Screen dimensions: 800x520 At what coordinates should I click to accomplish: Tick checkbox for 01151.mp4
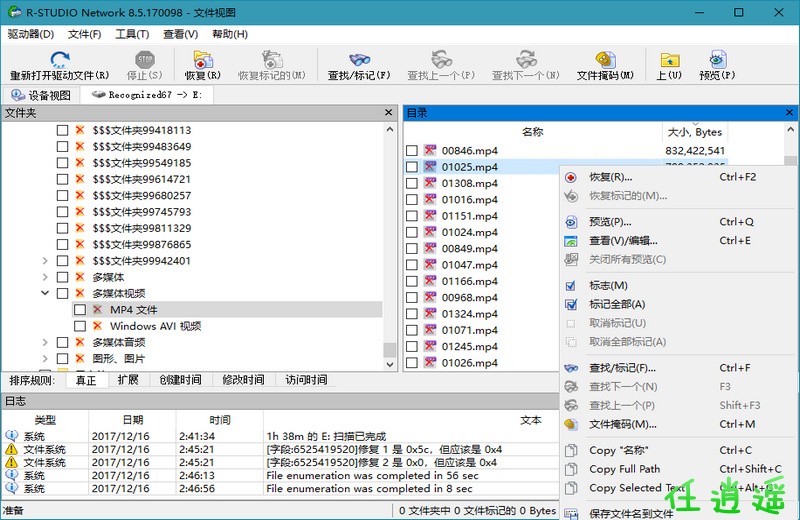(x=412, y=216)
